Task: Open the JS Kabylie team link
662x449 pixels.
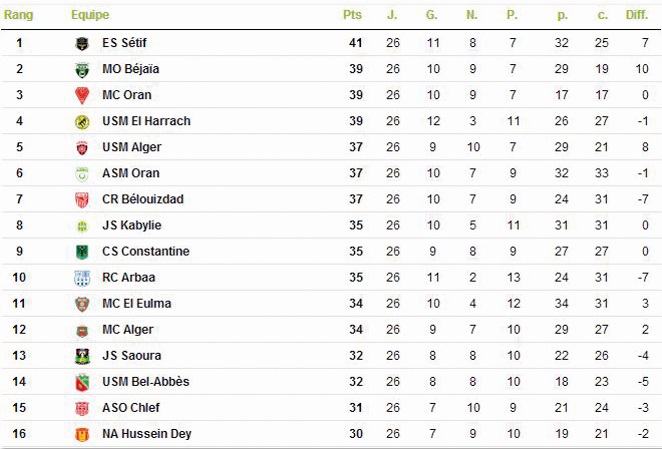Action: (132, 226)
